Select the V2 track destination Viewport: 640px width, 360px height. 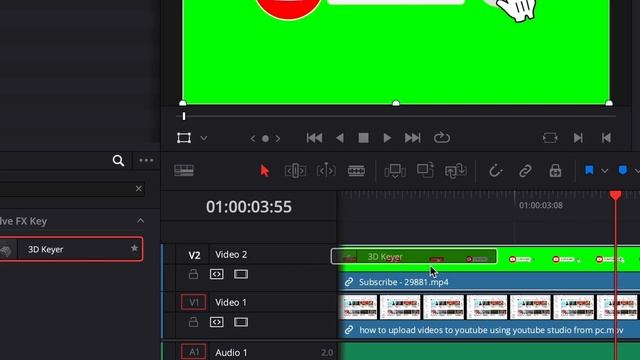pyautogui.click(x=194, y=256)
